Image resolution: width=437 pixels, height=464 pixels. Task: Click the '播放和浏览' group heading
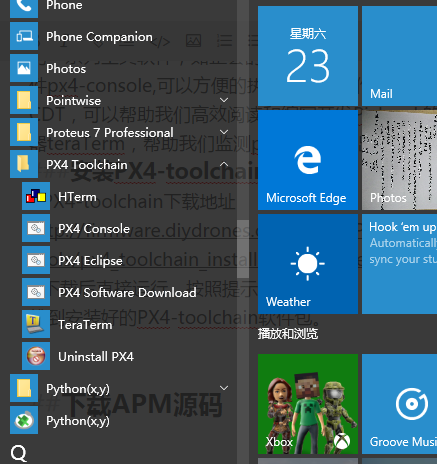[288, 334]
